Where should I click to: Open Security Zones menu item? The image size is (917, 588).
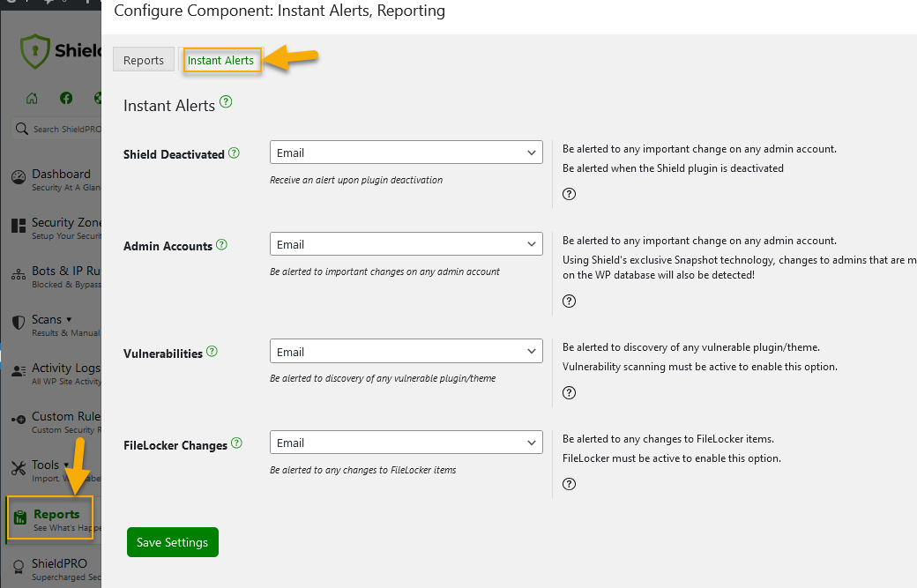[x=56, y=228]
